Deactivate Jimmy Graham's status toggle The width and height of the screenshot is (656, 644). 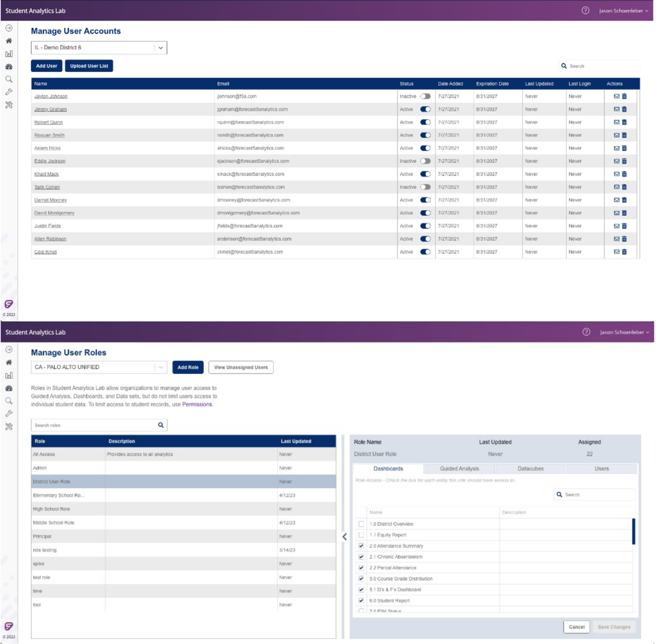pos(425,109)
